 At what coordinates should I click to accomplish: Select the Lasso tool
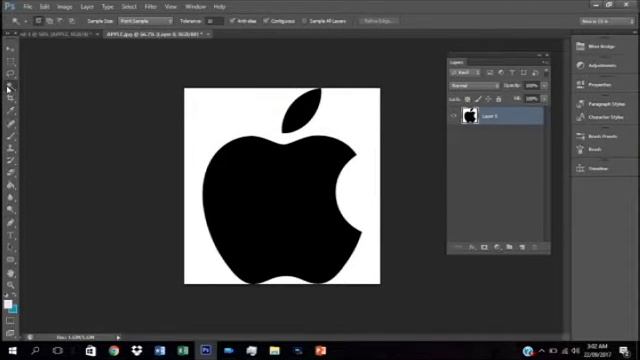[10, 74]
